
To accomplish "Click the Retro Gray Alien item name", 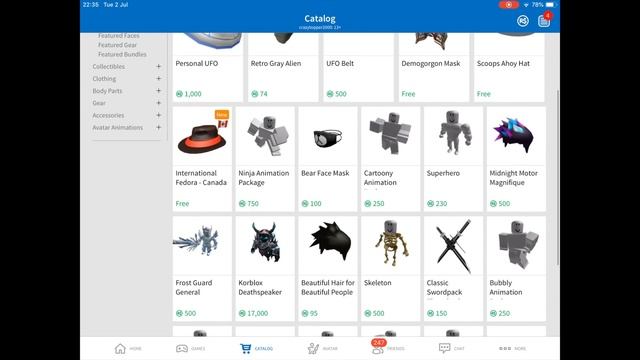I will click(276, 63).
